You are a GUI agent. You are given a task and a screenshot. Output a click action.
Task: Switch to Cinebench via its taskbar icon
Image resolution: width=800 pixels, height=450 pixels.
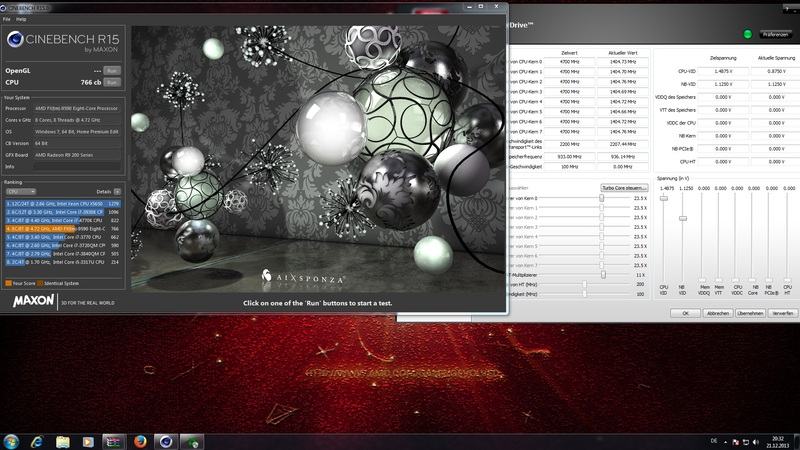pos(166,442)
